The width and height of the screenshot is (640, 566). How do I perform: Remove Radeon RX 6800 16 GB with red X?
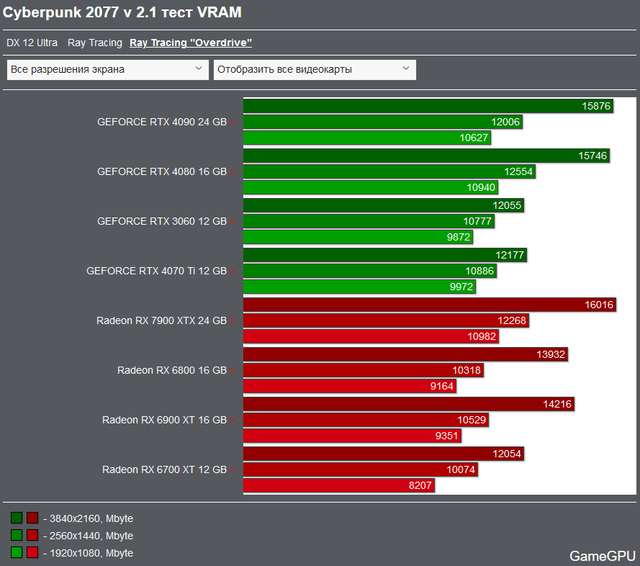click(233, 371)
